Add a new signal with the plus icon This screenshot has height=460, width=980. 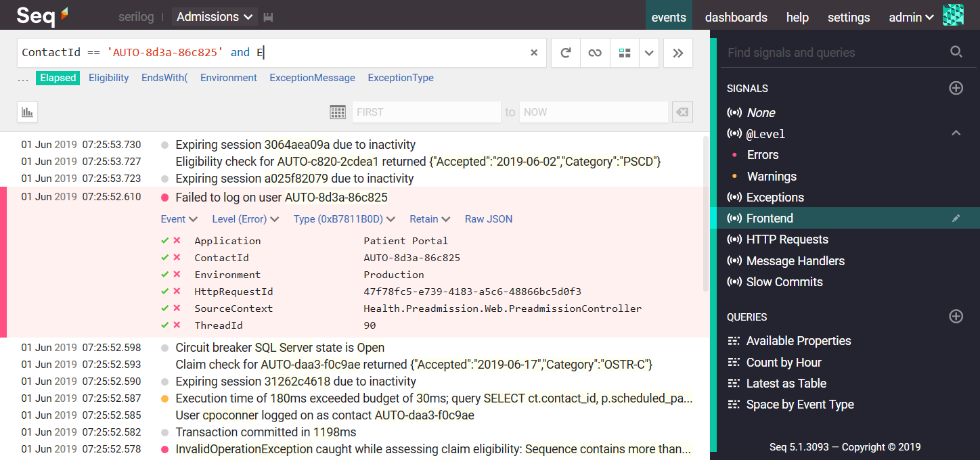(x=956, y=88)
